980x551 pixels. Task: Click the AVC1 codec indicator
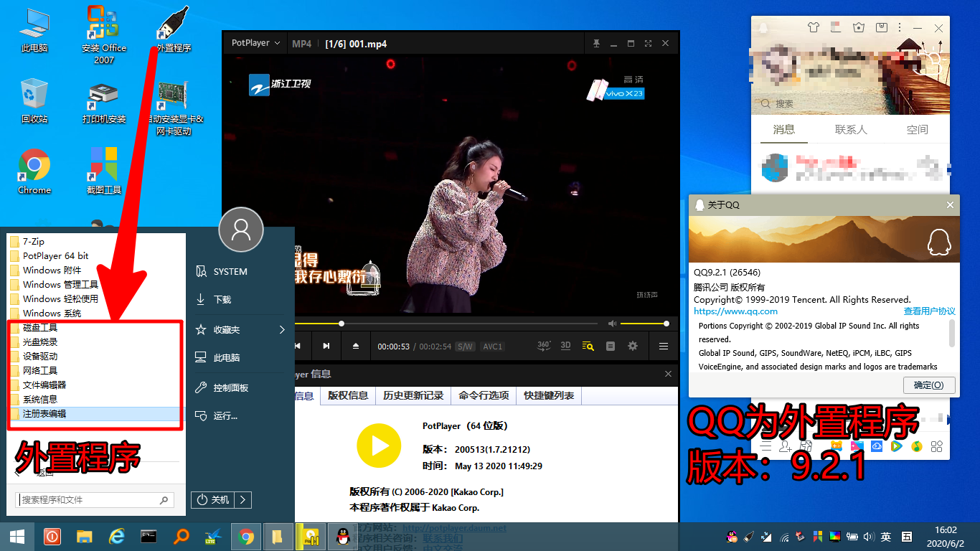[x=493, y=347]
